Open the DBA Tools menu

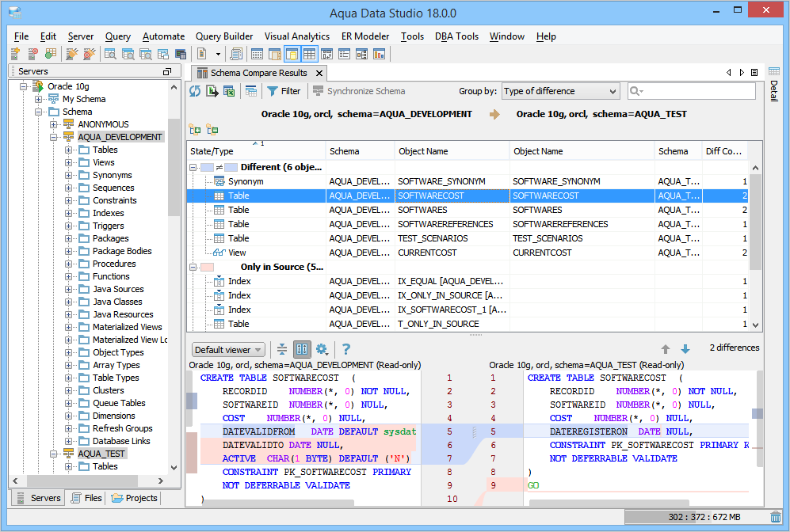click(x=456, y=36)
